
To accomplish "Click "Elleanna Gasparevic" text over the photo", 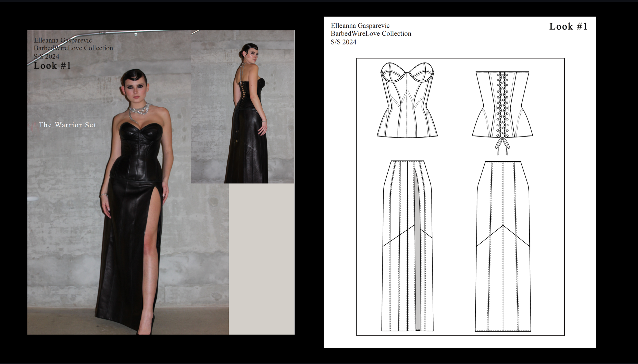I will tap(63, 40).
